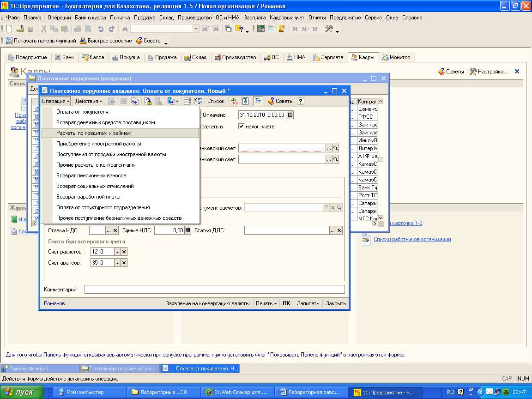Click select button of Ставка НДС field
Viewport: 532px width, 399px height.
pyautogui.click(x=109, y=230)
